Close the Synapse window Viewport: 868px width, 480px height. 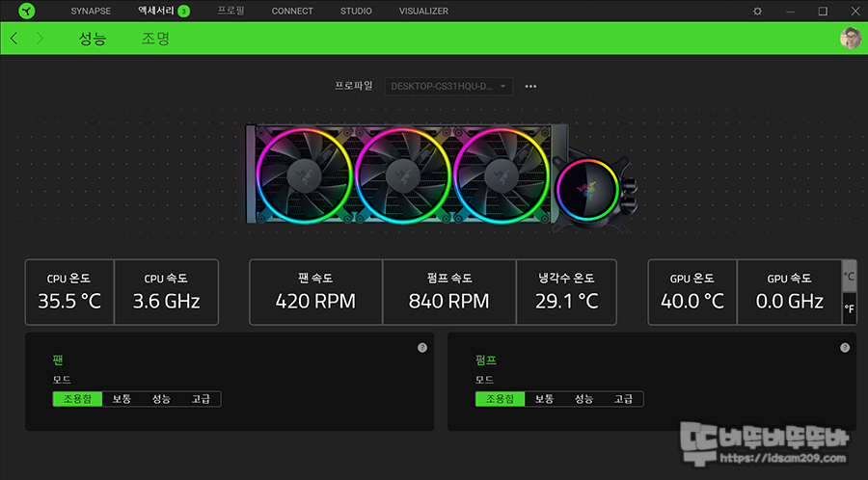855,11
